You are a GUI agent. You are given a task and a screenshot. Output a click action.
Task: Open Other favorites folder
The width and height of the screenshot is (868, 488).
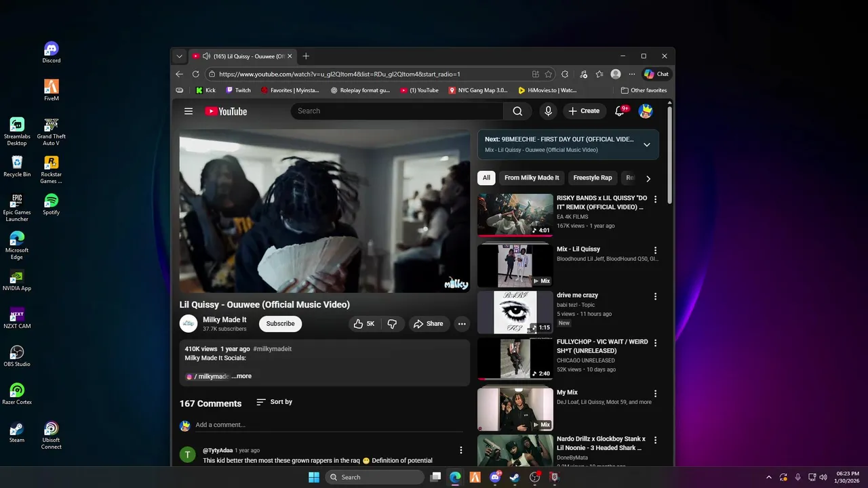point(644,90)
